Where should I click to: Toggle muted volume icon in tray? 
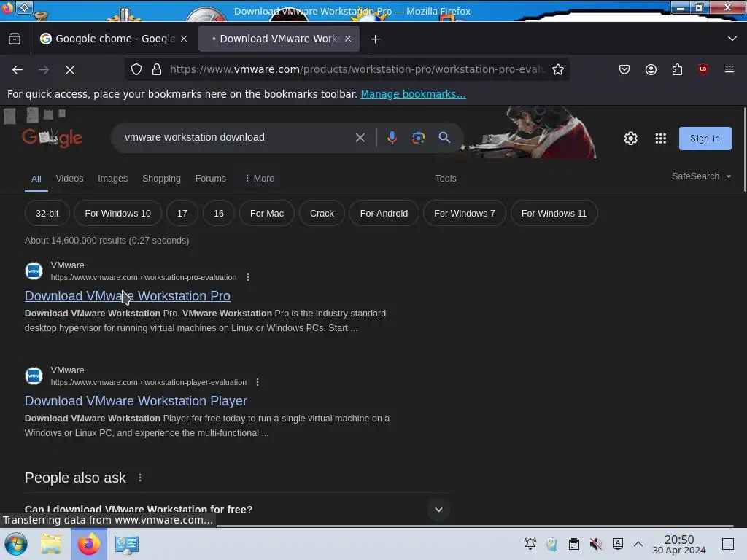[x=595, y=544]
